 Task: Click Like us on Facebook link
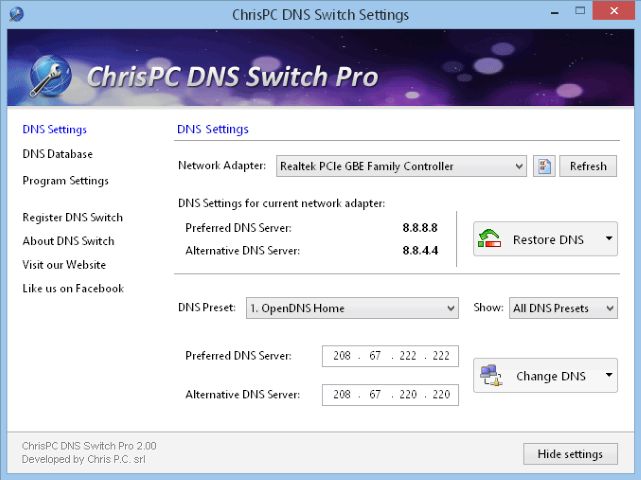coord(73,289)
